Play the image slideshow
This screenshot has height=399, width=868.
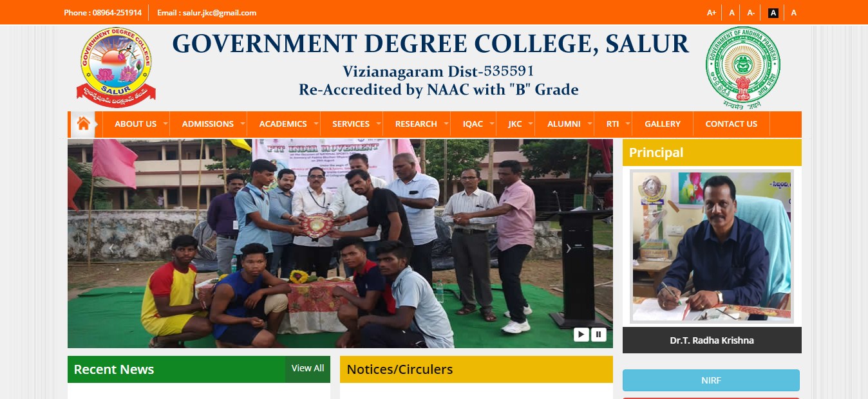(581, 334)
